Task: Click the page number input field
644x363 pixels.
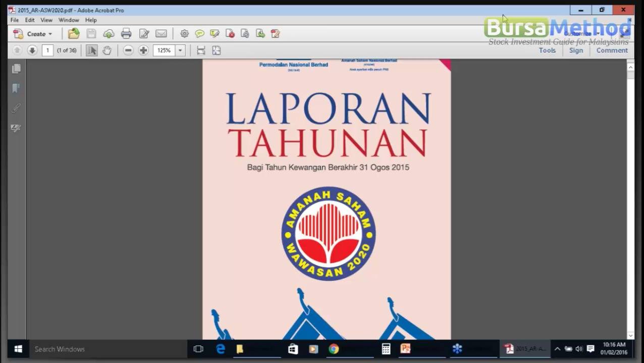Action: click(x=47, y=50)
